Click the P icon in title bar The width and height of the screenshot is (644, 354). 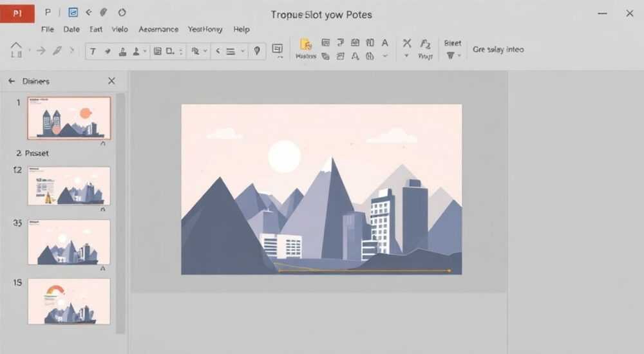tap(48, 13)
